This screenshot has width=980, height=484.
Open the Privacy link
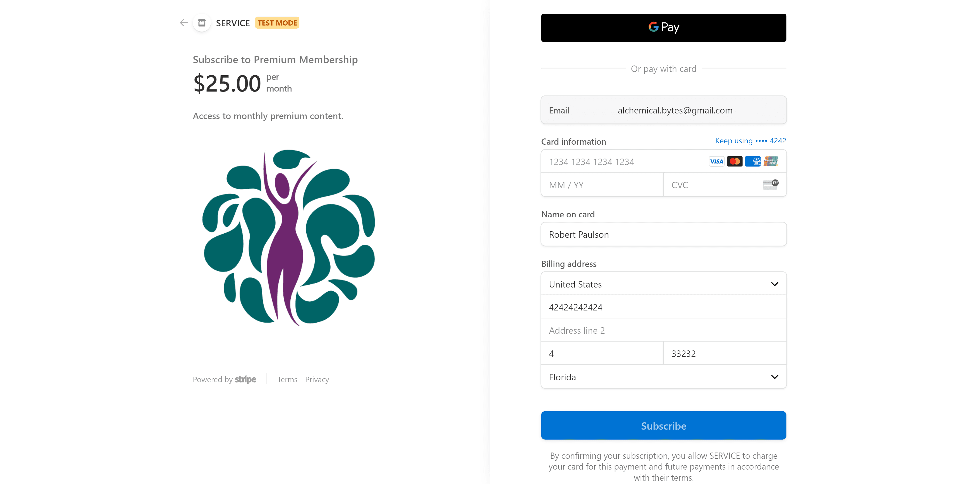[317, 380]
